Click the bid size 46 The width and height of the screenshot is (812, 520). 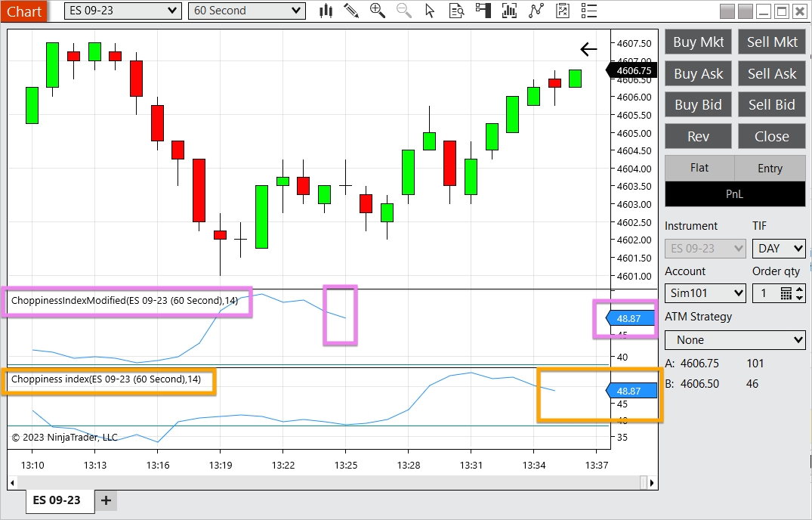[x=752, y=384]
